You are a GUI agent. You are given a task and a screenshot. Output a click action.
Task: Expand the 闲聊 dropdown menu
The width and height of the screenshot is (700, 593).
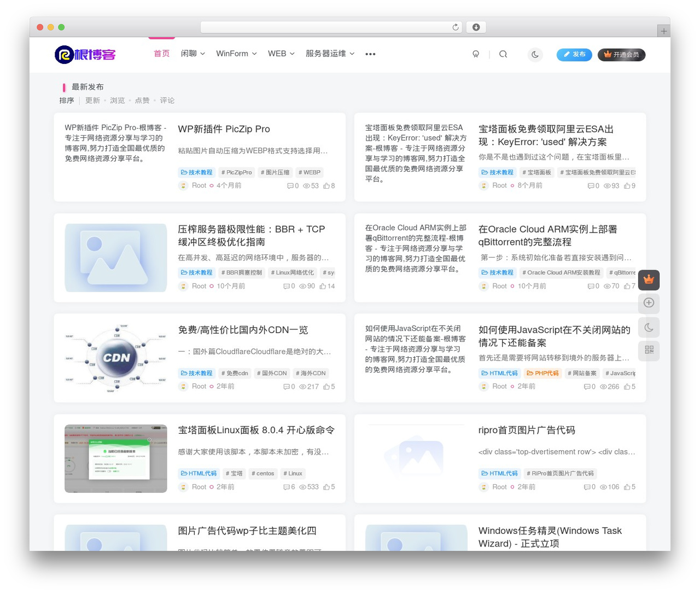point(193,54)
